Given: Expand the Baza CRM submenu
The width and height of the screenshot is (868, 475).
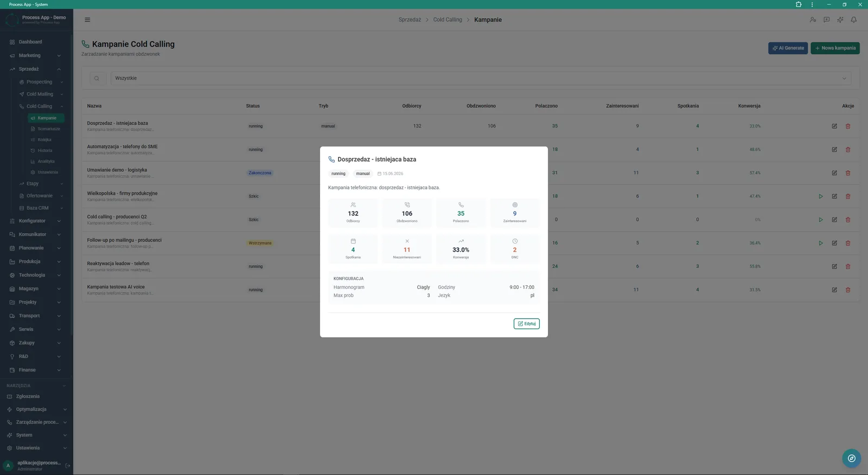Looking at the screenshot, I should 41,208.
